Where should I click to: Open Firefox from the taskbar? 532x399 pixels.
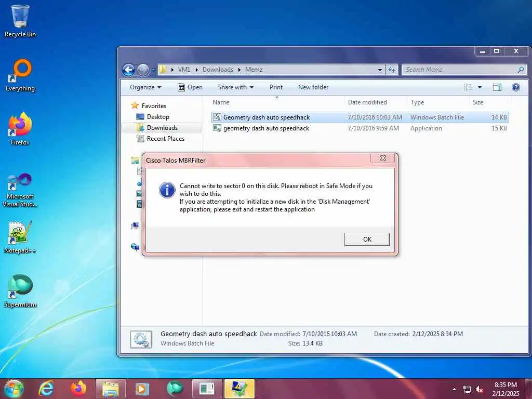(x=78, y=389)
